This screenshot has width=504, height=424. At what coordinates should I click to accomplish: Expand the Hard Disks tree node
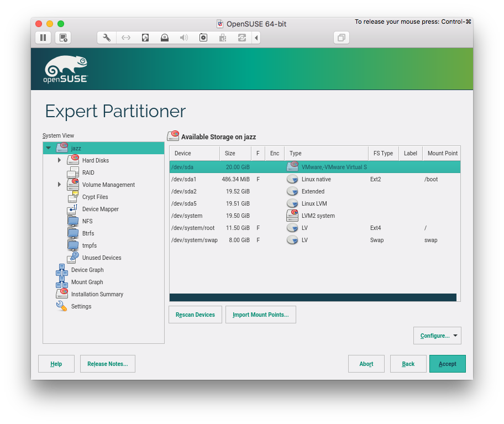tap(59, 160)
